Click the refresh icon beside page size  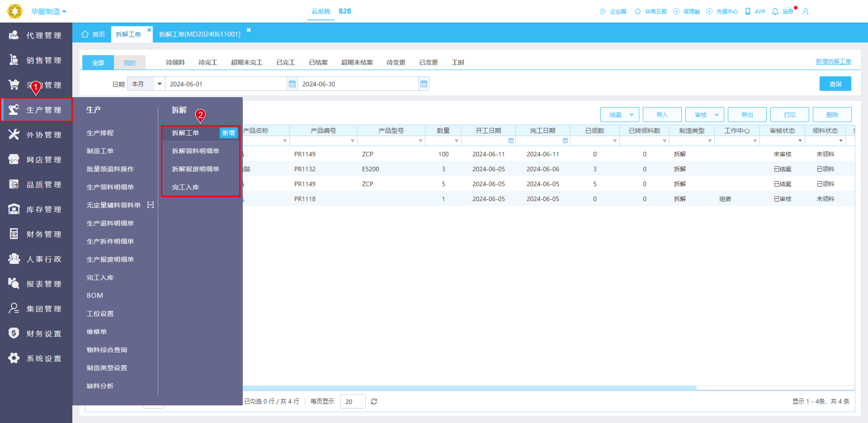tap(374, 401)
